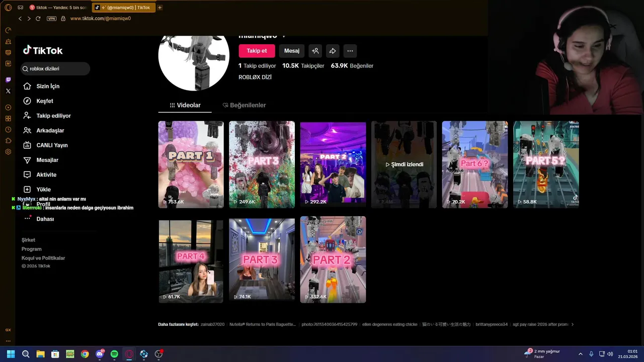This screenshot has height=362, width=644.
Task: Switch to the Beğenilenler tab
Action: (x=244, y=105)
